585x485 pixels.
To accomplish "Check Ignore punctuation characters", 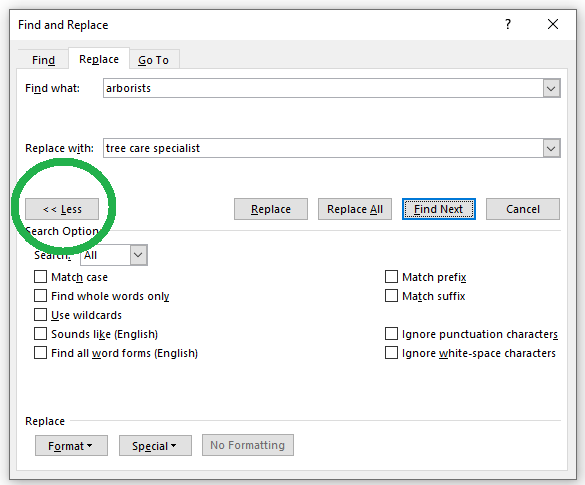I will click(391, 334).
